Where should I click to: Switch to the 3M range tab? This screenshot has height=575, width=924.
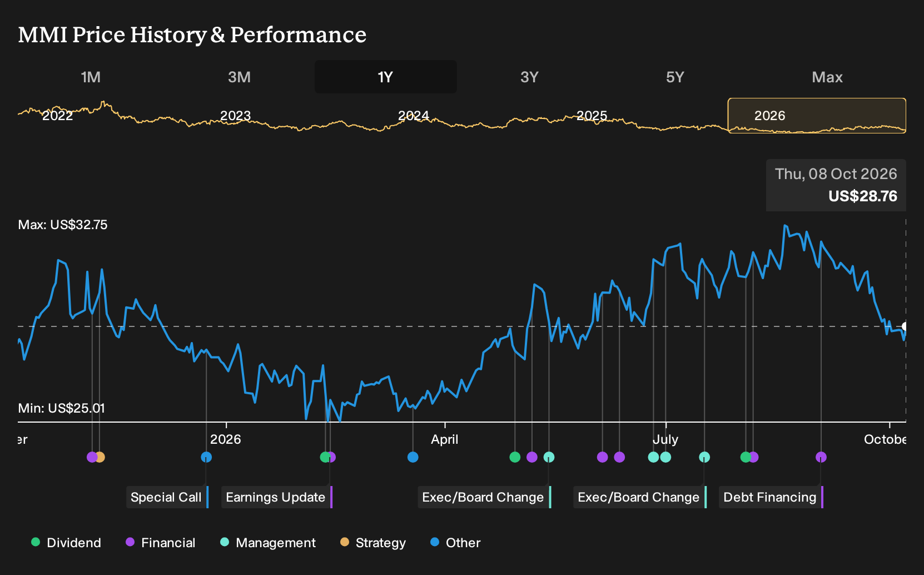coord(239,77)
